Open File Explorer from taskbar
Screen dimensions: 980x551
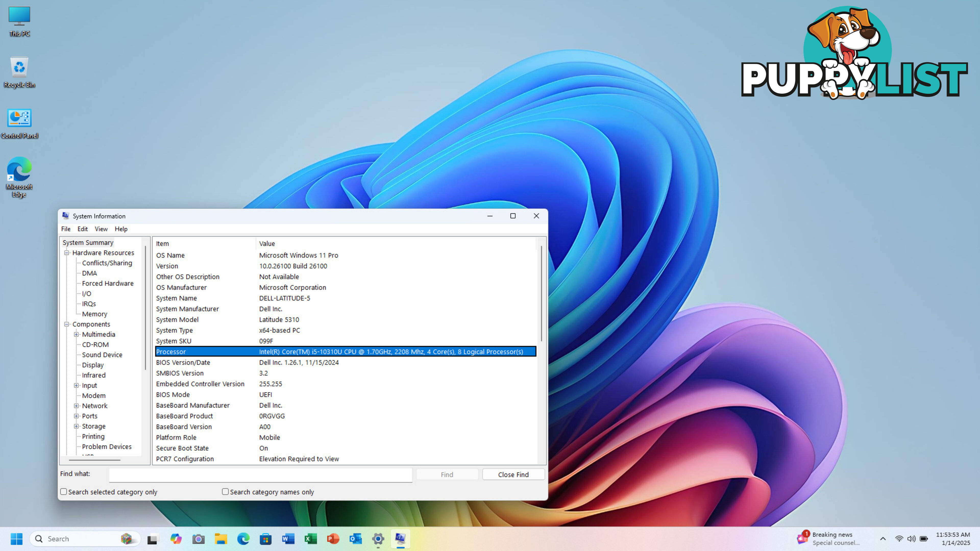[x=221, y=539]
